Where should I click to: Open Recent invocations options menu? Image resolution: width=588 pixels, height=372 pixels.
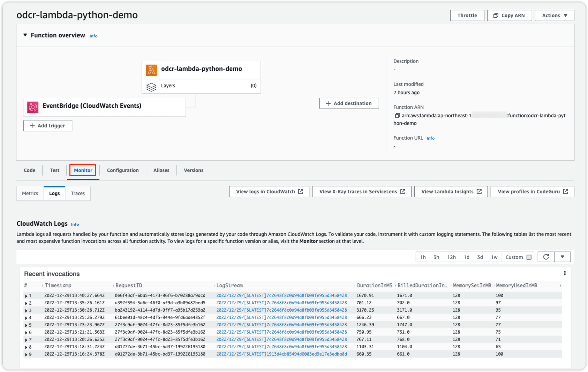(565, 273)
